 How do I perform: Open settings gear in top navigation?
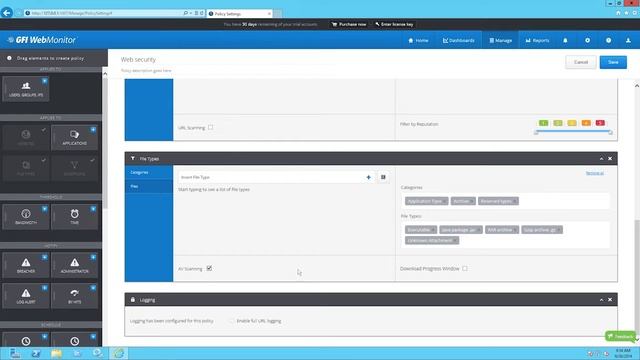coord(587,40)
